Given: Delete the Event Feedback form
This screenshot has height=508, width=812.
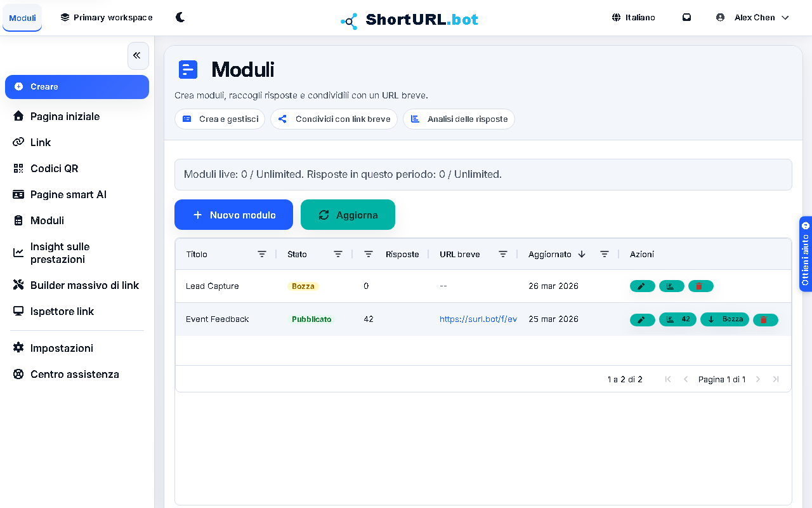Looking at the screenshot, I should 765,319.
